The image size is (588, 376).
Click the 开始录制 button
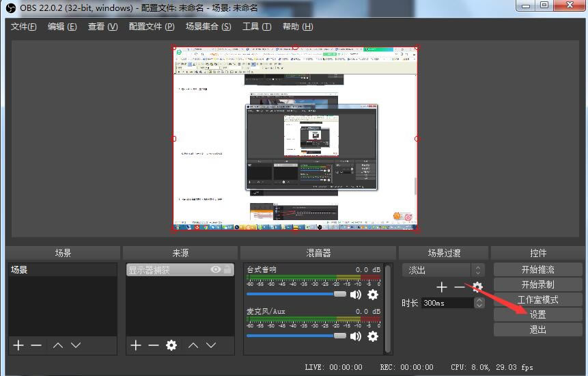click(x=537, y=284)
